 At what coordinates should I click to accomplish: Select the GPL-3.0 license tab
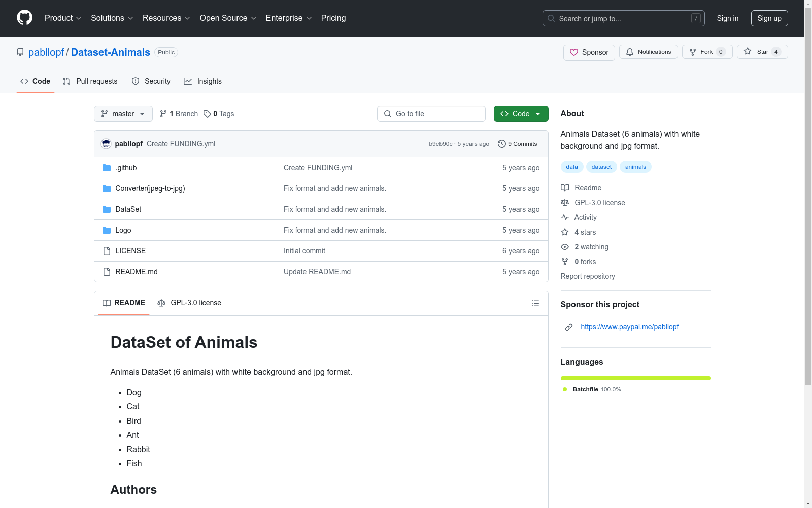(189, 303)
